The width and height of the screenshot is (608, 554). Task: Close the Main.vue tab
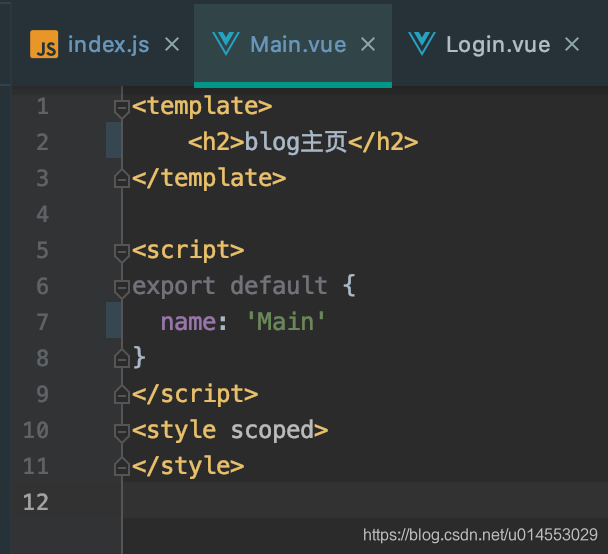pyautogui.click(x=368, y=44)
